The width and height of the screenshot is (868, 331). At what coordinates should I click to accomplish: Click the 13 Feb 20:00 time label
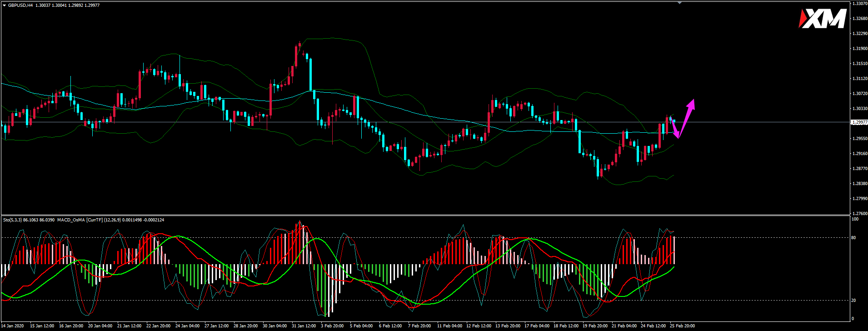(x=508, y=326)
